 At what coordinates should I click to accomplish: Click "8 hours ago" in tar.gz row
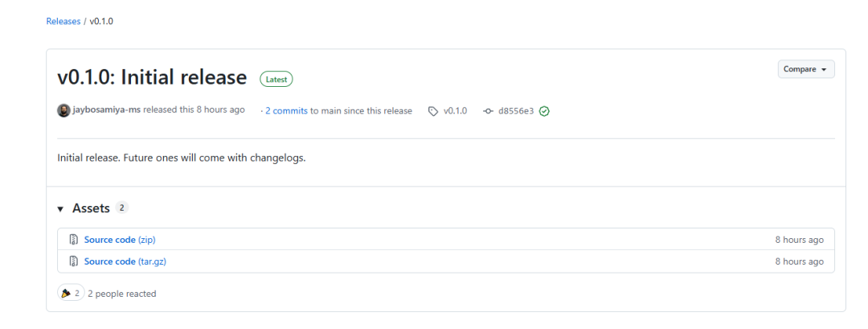click(800, 261)
